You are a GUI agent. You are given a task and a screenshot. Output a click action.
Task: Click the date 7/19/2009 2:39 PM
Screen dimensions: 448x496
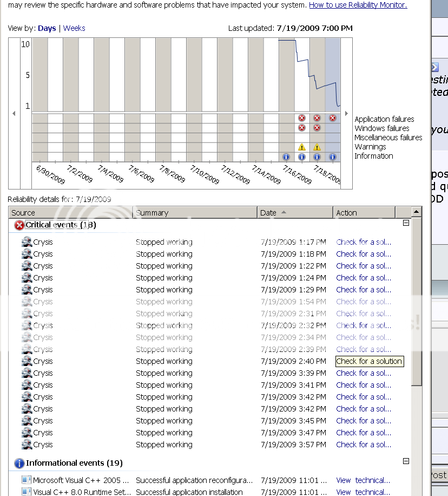293,349
